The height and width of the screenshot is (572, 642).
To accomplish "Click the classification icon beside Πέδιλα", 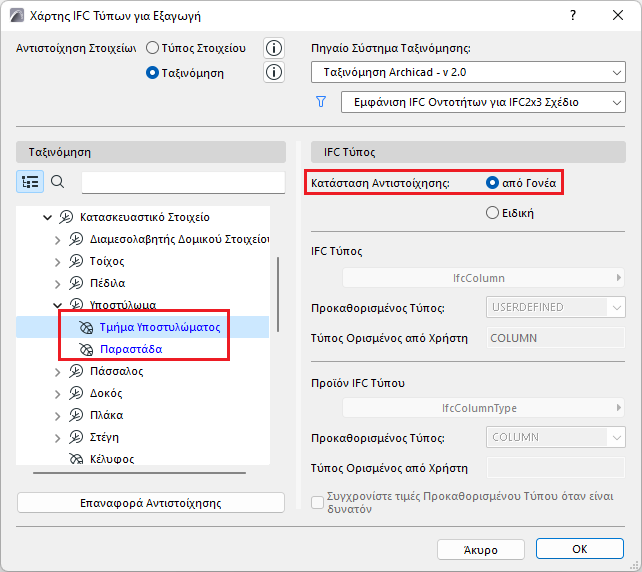I will 76,283.
